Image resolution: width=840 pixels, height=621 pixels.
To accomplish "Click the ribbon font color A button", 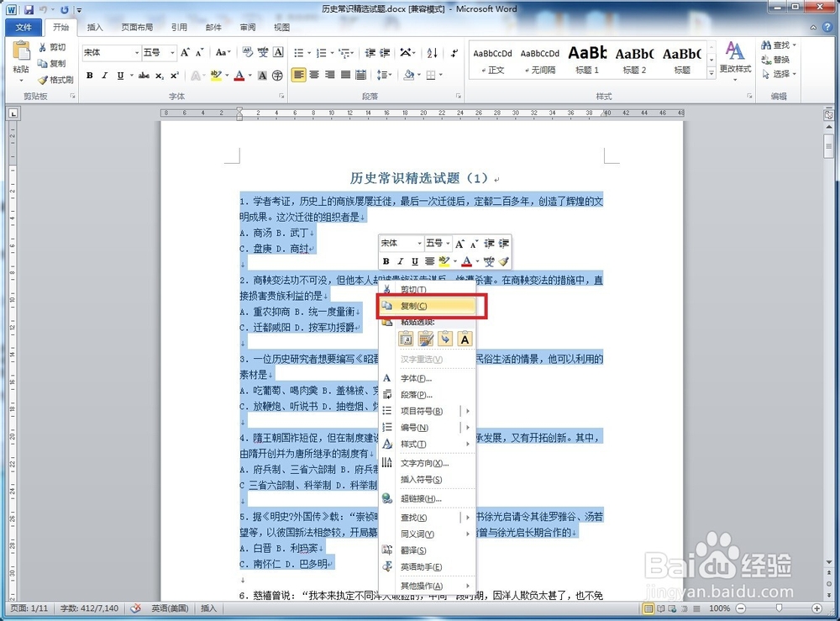I will tap(239, 76).
